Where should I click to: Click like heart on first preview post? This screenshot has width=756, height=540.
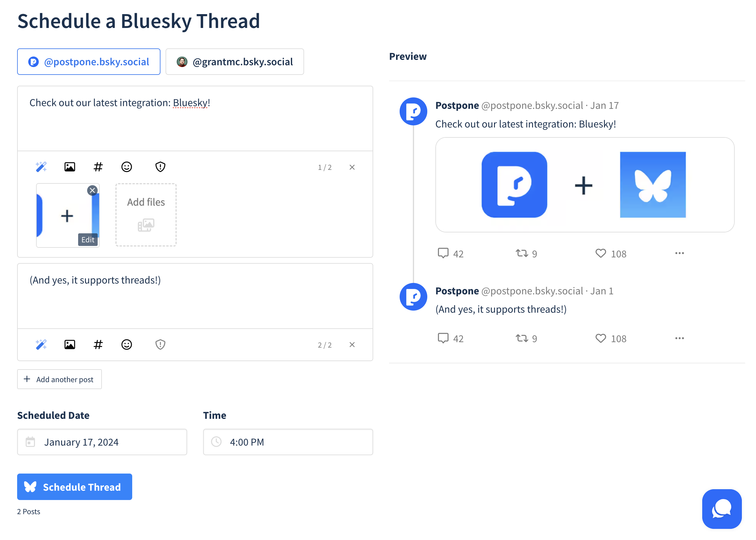600,253
